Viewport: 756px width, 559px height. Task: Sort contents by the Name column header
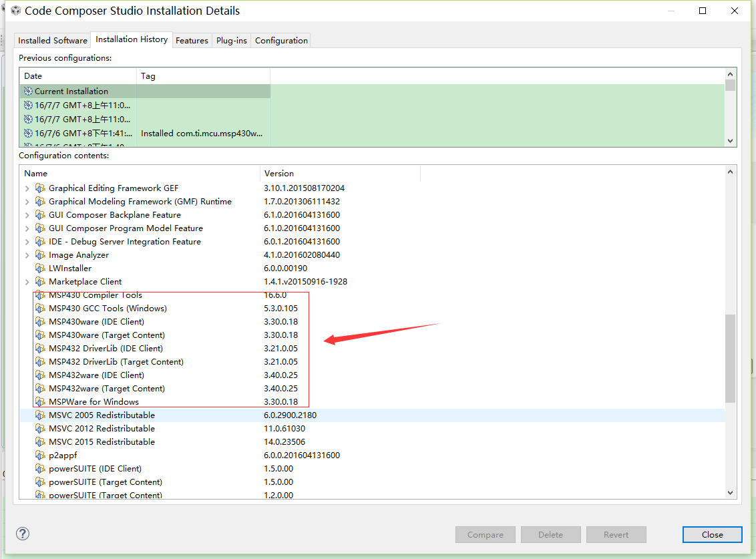click(x=140, y=174)
